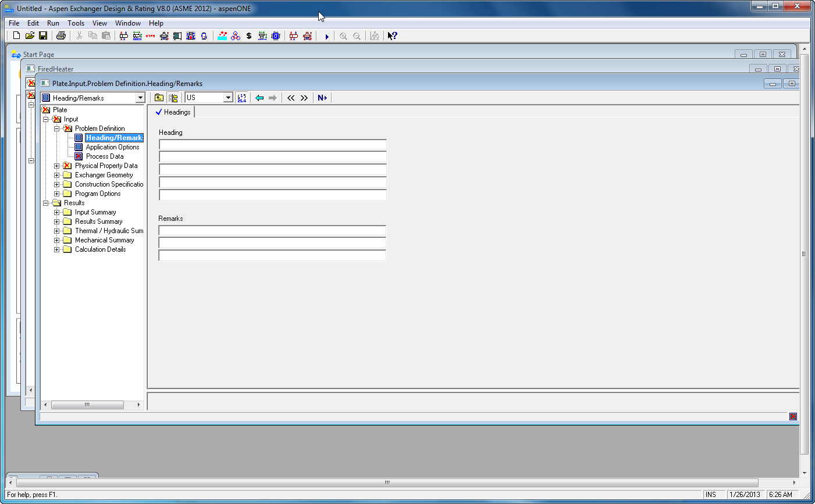Click the units conversion 25.4 icon
The width and height of the screenshot is (815, 504).
click(242, 98)
